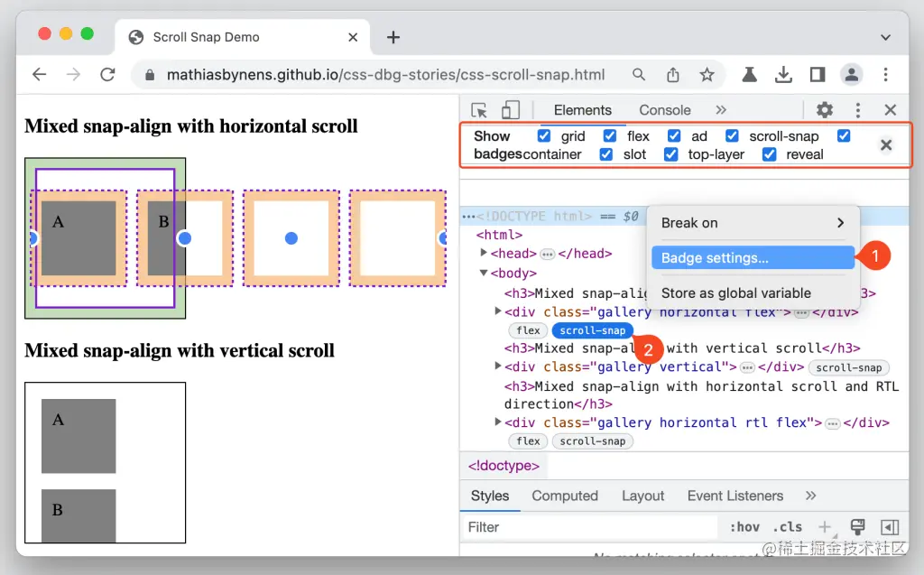Click the More Panels chevron next to Console
The image size is (924, 575).
[x=720, y=110]
